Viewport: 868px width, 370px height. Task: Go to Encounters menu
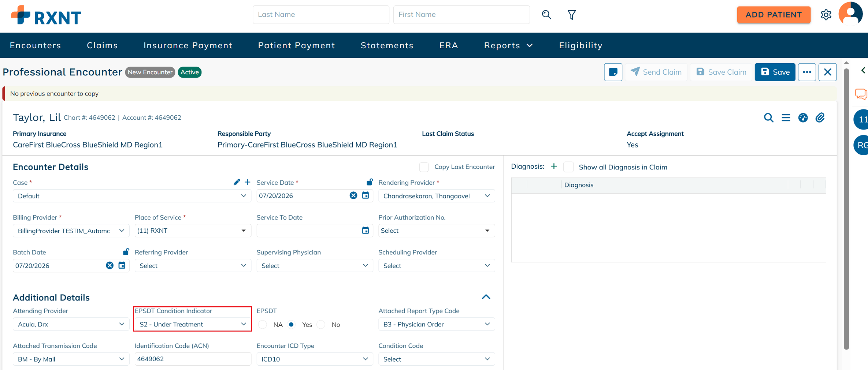point(36,45)
